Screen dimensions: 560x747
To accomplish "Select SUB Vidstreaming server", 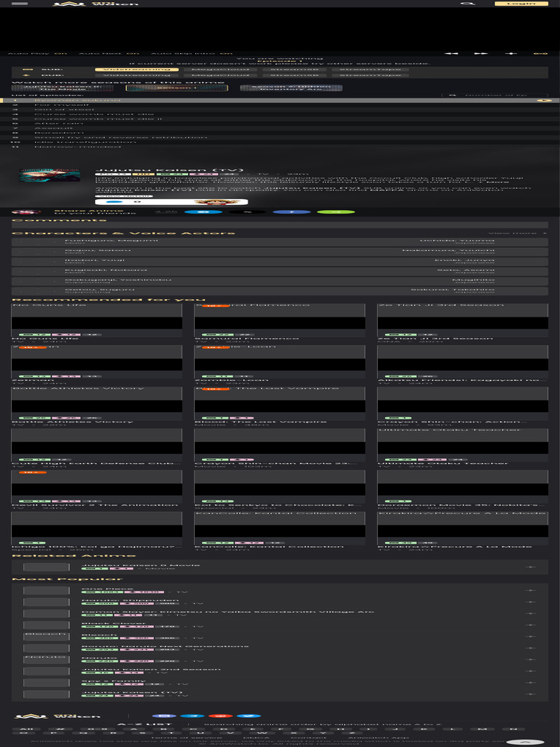I will pos(136,69).
